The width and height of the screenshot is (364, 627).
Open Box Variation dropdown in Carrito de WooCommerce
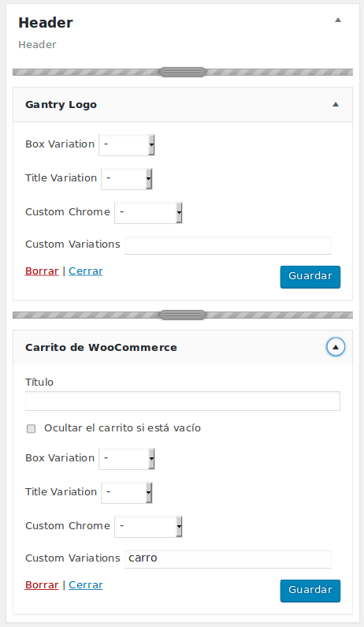pos(127,458)
